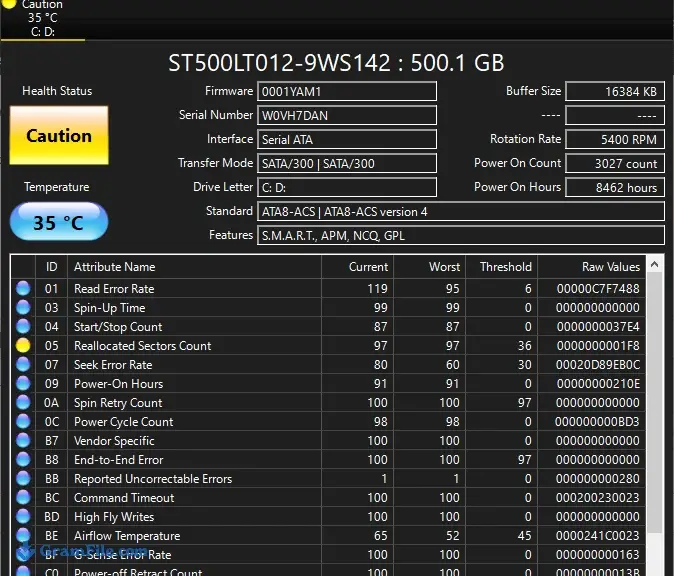674x576 pixels.
Task: Select the Command Timeout attribute name
Action: pos(124,497)
